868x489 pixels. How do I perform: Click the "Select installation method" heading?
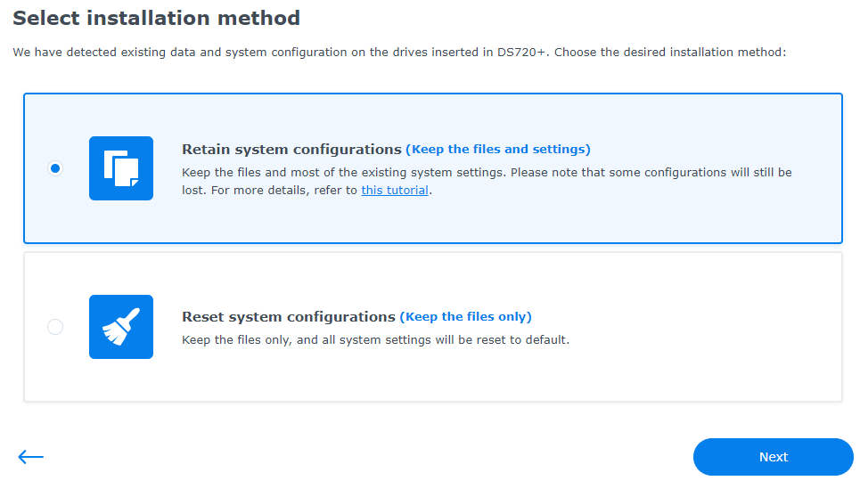click(x=157, y=18)
